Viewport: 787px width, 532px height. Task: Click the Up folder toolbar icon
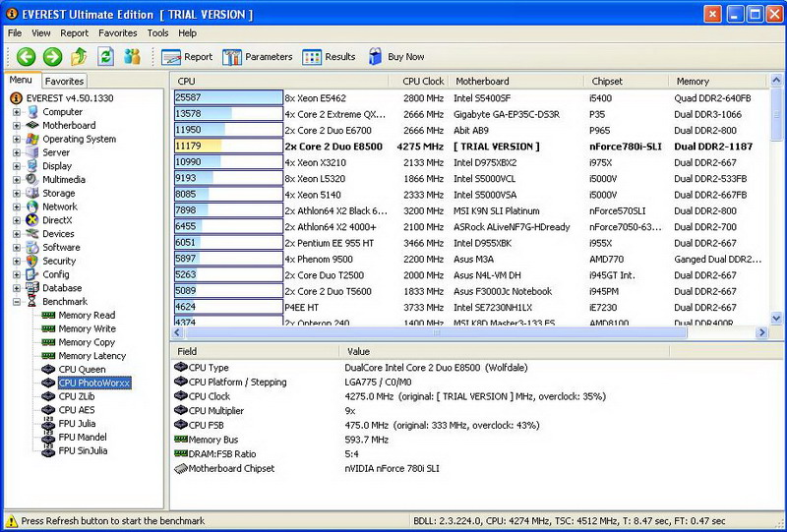(x=80, y=57)
